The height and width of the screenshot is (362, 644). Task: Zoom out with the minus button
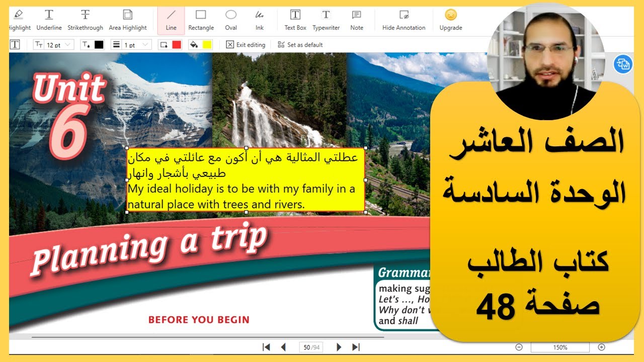click(x=519, y=347)
